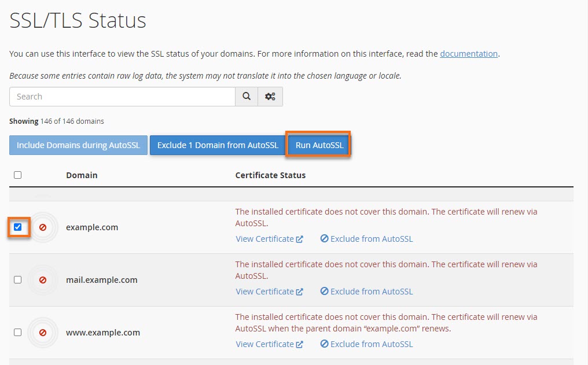Image resolution: width=588 pixels, height=365 pixels.
Task: Uncheck the example.com row checkbox
Action: pyautogui.click(x=17, y=228)
